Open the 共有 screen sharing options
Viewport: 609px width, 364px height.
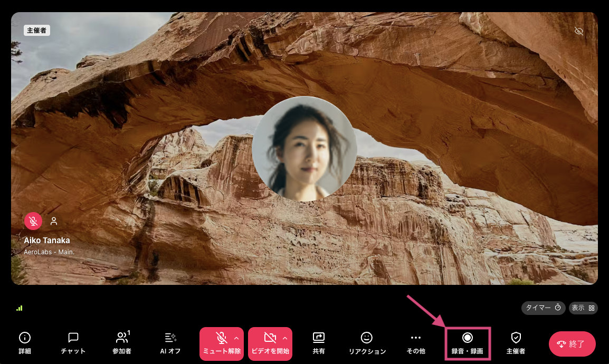319,343
